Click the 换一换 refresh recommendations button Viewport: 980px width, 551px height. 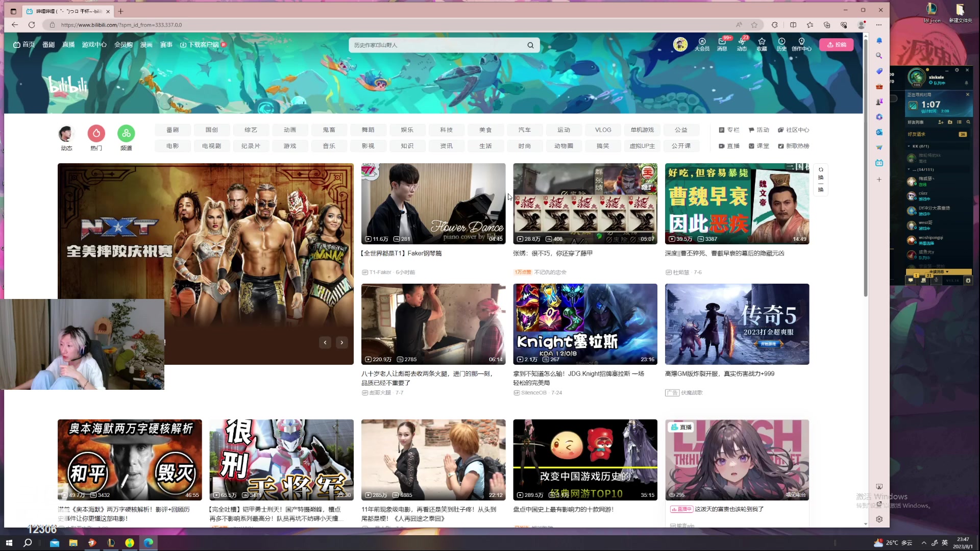pyautogui.click(x=821, y=179)
